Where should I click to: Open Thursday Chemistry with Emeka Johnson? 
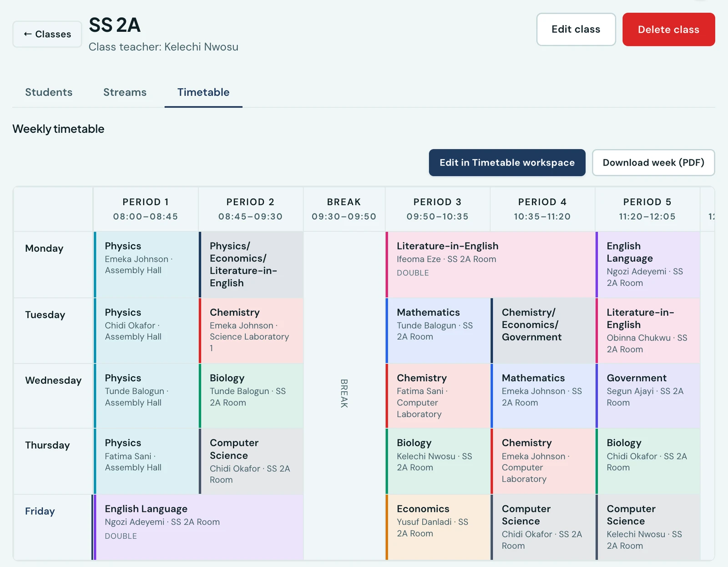(x=543, y=461)
